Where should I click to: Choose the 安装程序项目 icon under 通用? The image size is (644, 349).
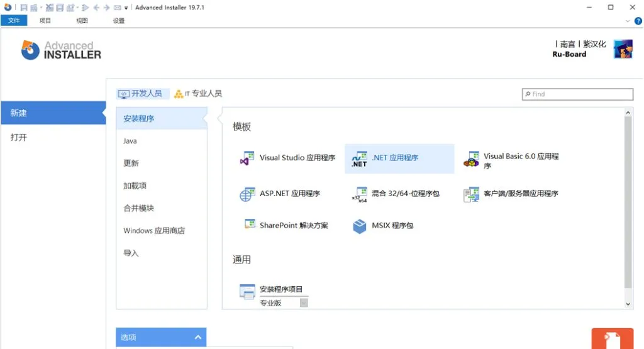point(247,292)
